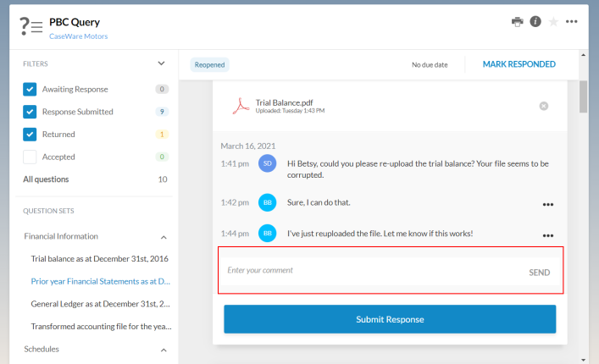Click the star favorite icon
The height and width of the screenshot is (364, 599).
coord(553,22)
